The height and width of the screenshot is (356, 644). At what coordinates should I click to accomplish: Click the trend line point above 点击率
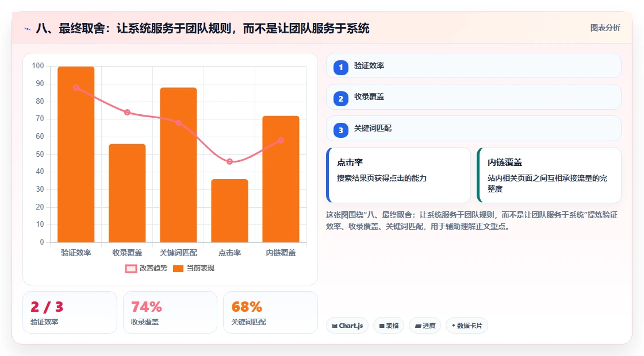pyautogui.click(x=229, y=161)
